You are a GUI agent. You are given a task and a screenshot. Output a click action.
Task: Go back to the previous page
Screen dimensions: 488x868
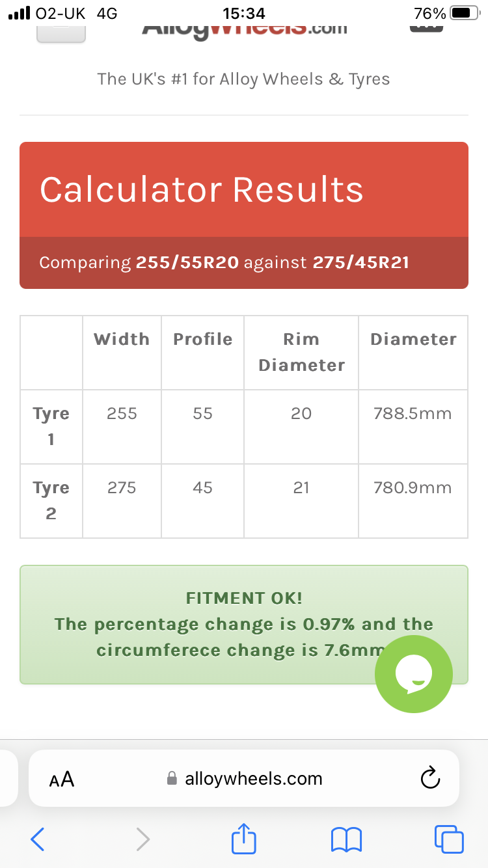(x=38, y=839)
